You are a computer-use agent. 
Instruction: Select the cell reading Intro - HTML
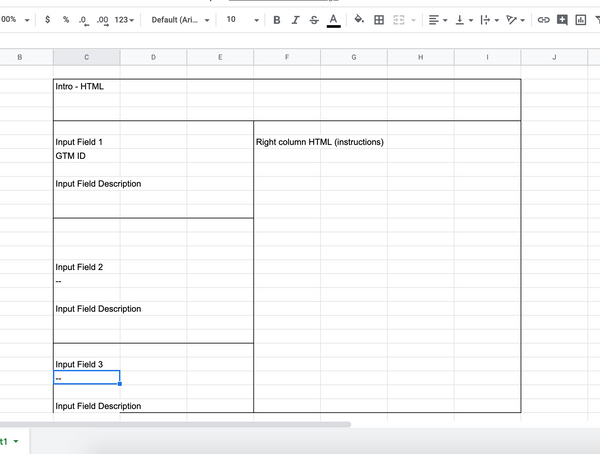pyautogui.click(x=86, y=87)
